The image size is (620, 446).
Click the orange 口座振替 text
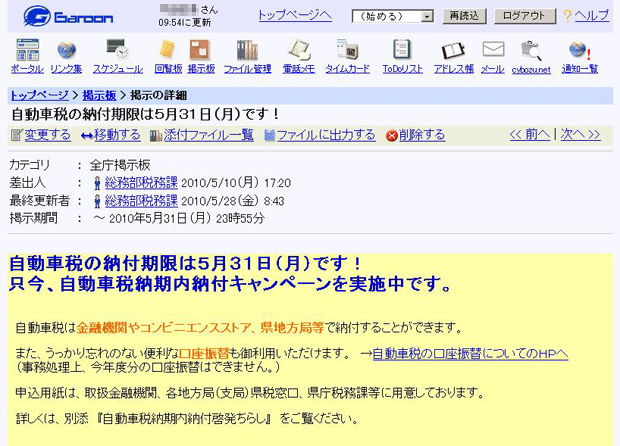204,353
